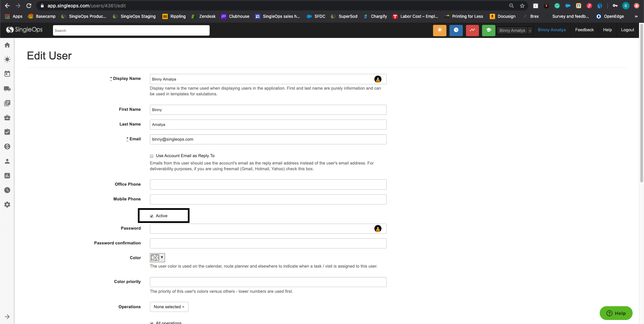Open the user Color picker dropdown
Image resolution: width=644 pixels, height=324 pixels.
157,258
